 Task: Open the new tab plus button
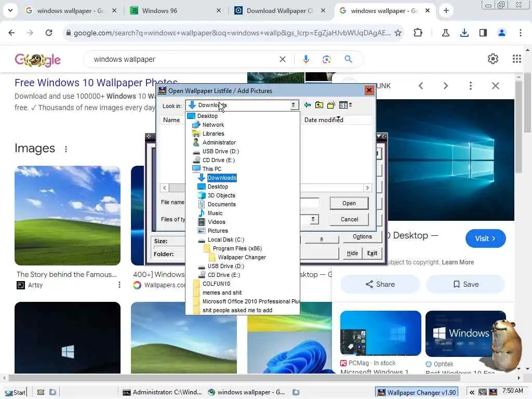[x=446, y=11]
